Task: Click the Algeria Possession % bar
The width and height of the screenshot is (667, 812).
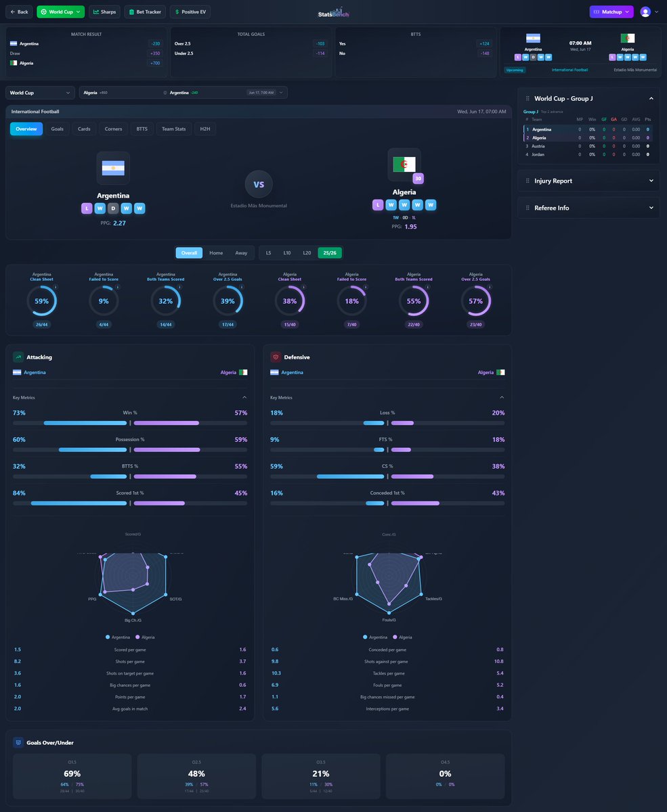Action: pyautogui.click(x=167, y=449)
